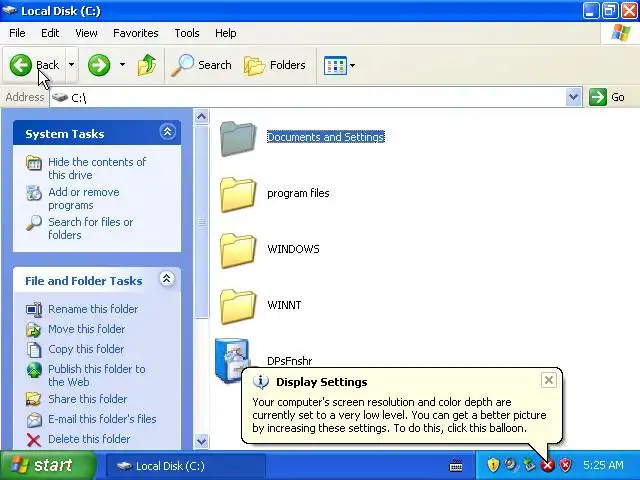Click the task pane scrollbar up arrow
The width and height of the screenshot is (640, 480).
201,116
